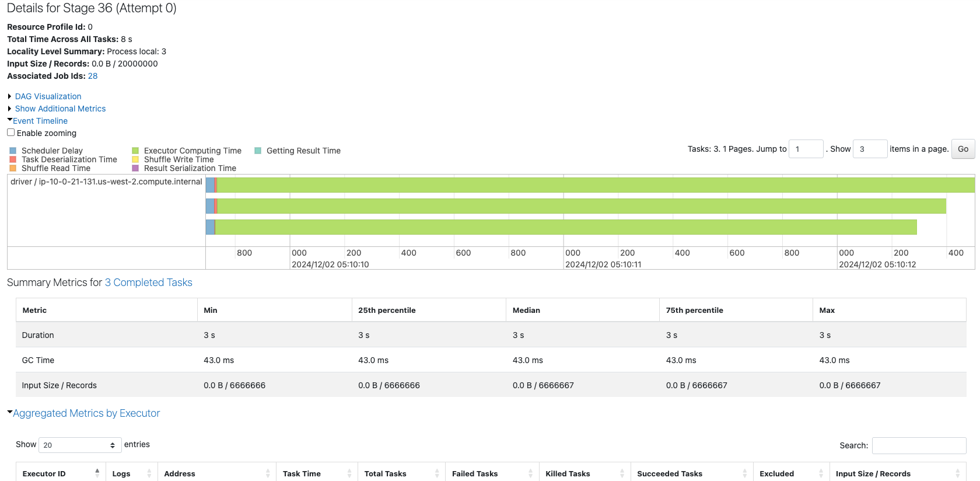Focus the Jump to page input

[x=806, y=149]
